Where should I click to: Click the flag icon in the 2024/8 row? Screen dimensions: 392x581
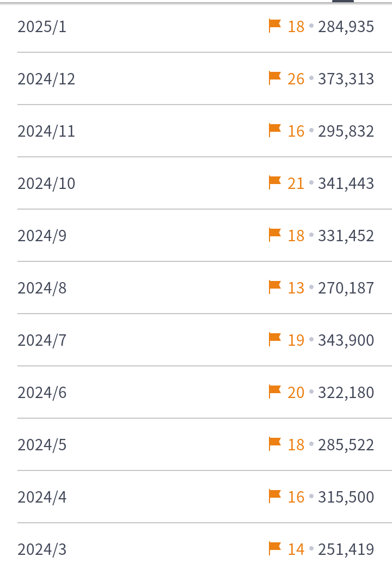274,287
